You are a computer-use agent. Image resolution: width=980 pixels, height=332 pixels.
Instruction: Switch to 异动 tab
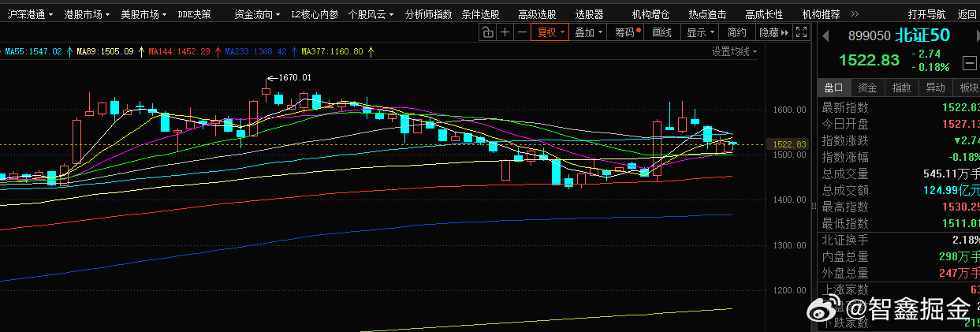935,88
